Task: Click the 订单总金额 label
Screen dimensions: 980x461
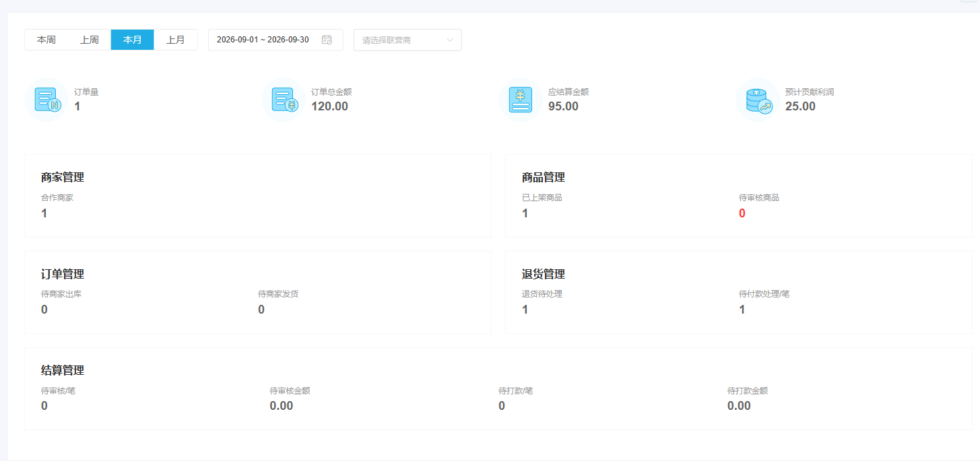Action: [331, 92]
